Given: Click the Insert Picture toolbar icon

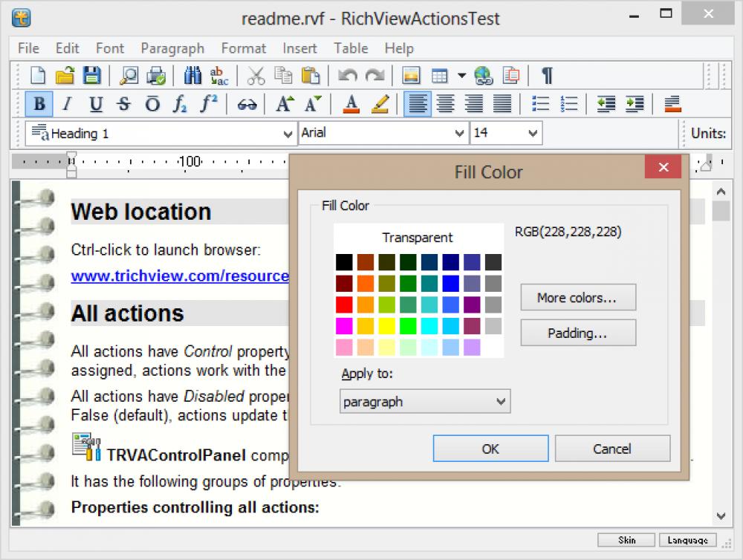Looking at the screenshot, I should click(x=411, y=75).
